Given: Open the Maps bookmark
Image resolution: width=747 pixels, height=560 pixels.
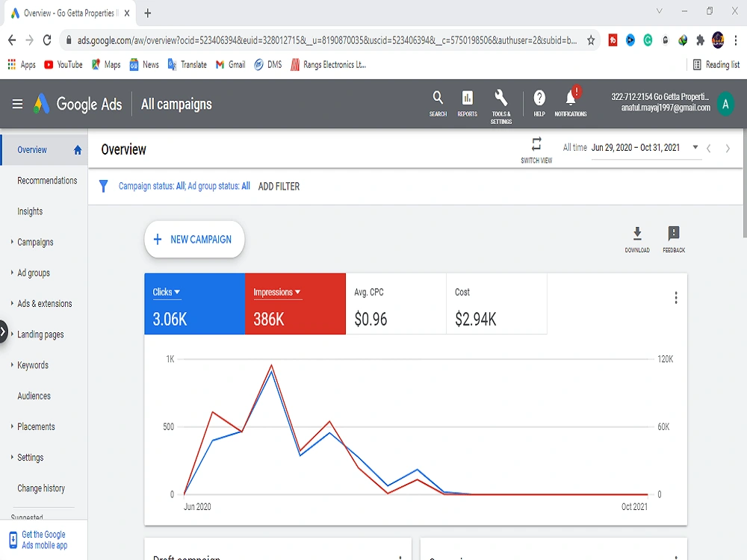Looking at the screenshot, I should tap(106, 65).
